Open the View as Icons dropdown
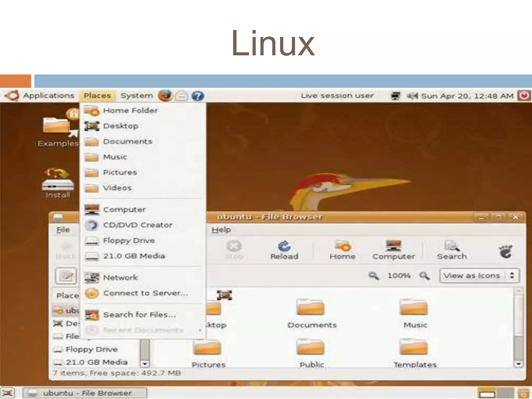The height and width of the screenshot is (399, 532). [x=480, y=276]
